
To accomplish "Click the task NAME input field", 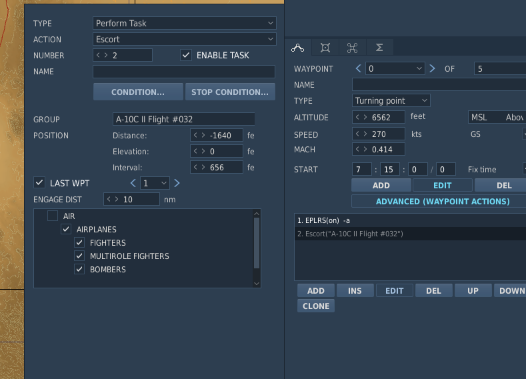I will [184, 71].
